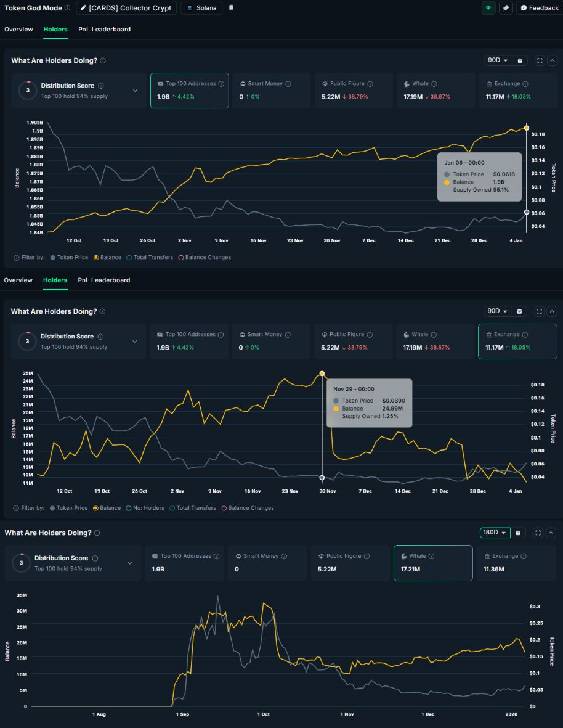Enable Balance Changes in the No: Holders filter row

point(248,508)
